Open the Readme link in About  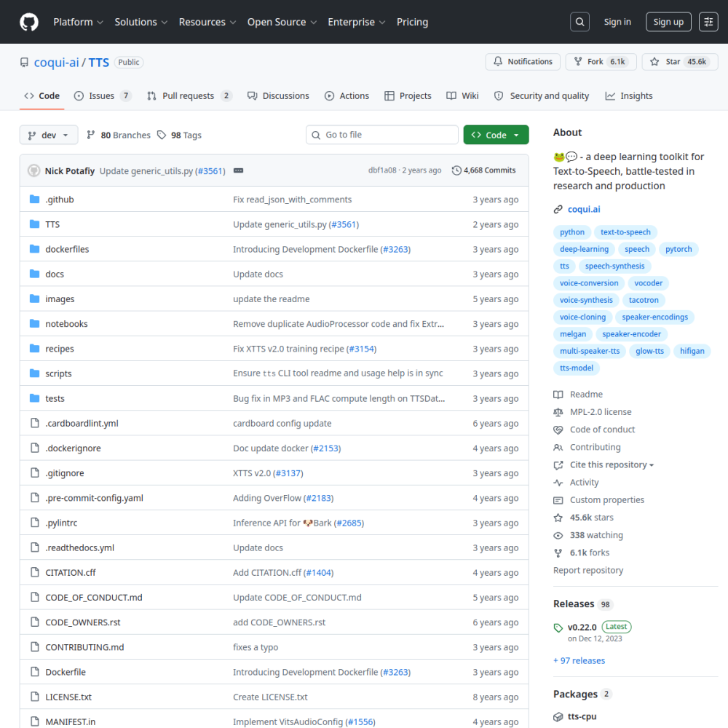point(586,395)
